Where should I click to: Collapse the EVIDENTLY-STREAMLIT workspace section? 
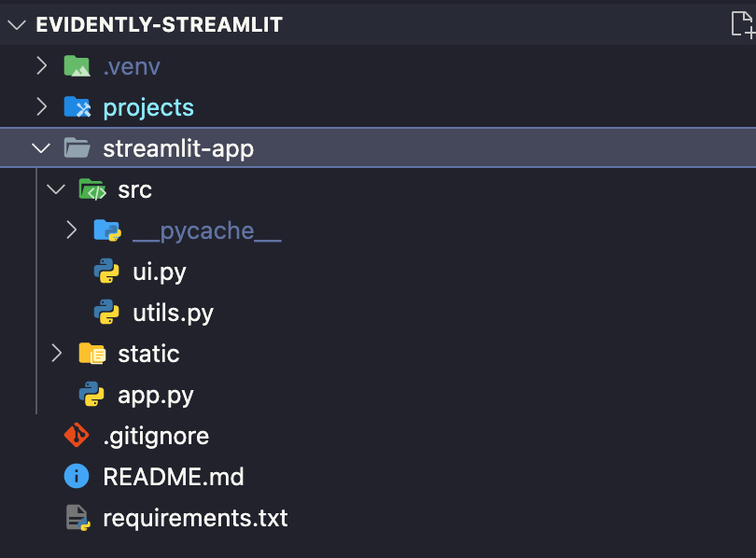[16, 25]
